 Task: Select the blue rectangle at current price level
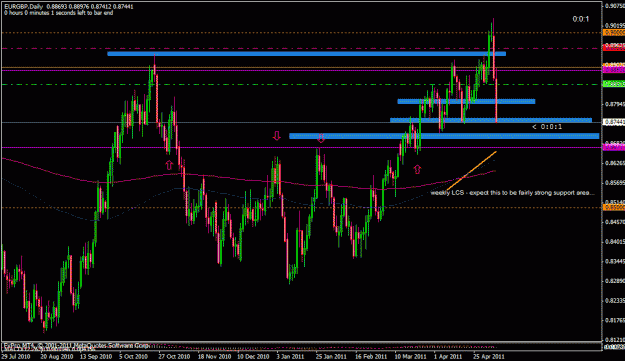[491, 120]
